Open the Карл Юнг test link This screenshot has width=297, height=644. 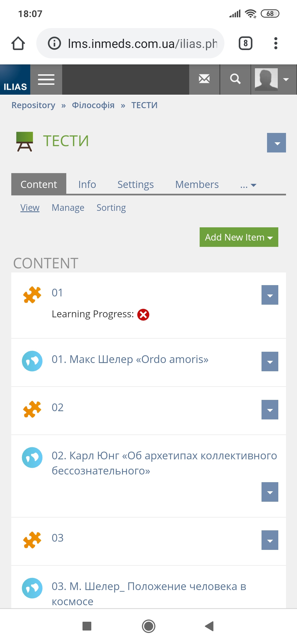click(164, 463)
